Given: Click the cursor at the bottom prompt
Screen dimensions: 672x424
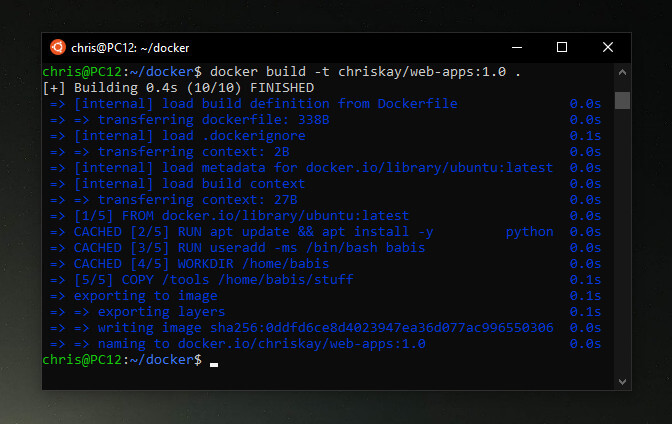Looking at the screenshot, I should pos(214,364).
